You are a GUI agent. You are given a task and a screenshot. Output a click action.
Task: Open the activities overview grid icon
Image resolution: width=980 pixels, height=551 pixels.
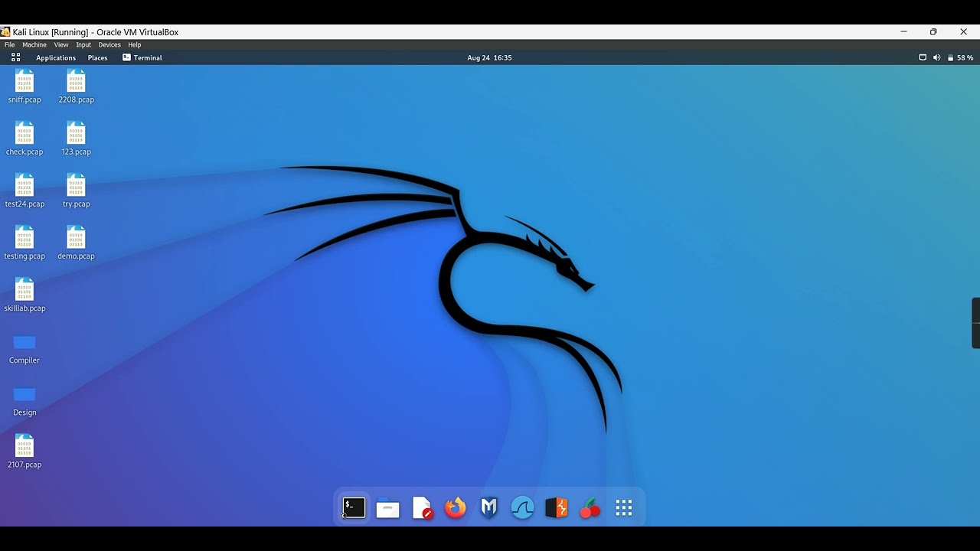pyautogui.click(x=15, y=57)
